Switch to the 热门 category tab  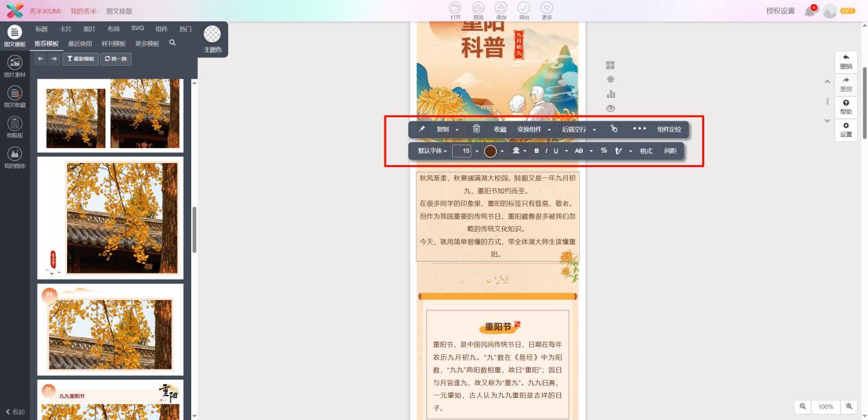186,29
